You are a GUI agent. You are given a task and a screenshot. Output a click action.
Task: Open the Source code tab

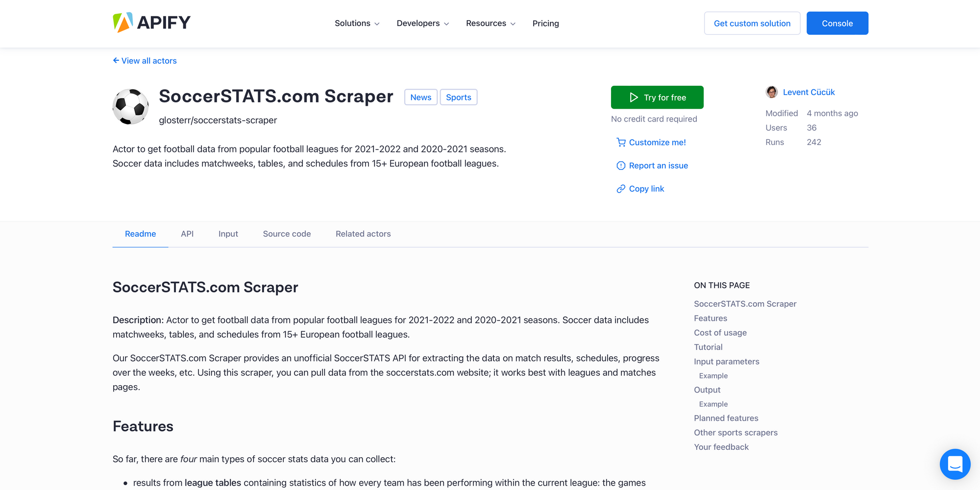(287, 234)
